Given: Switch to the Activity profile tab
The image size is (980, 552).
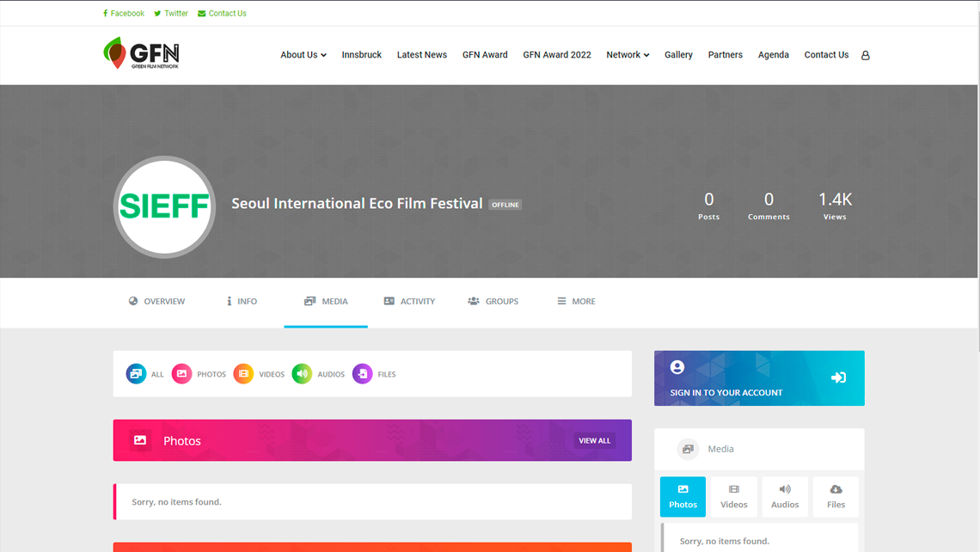Looking at the screenshot, I should pos(409,302).
